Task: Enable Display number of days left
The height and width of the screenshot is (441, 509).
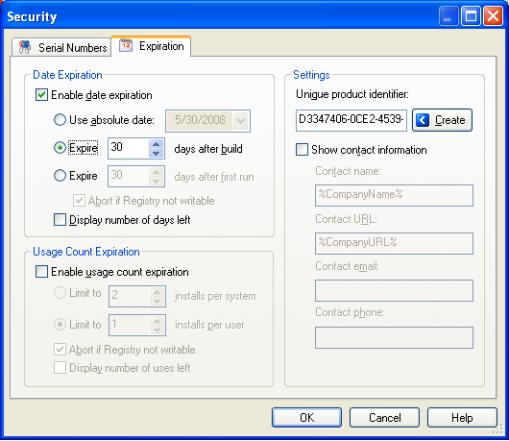Action: (60, 220)
